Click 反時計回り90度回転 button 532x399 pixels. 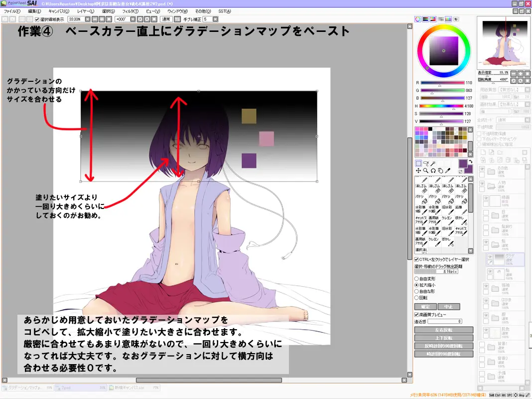click(444, 346)
